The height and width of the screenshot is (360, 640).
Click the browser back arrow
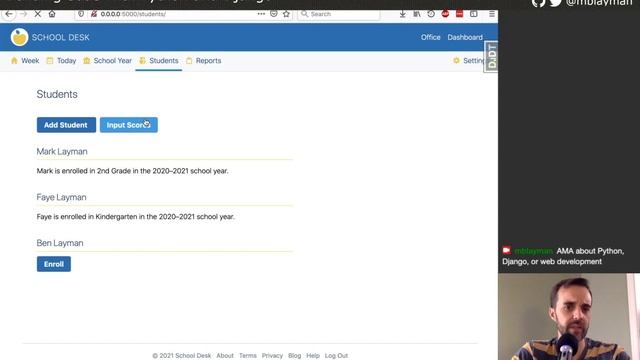point(9,14)
